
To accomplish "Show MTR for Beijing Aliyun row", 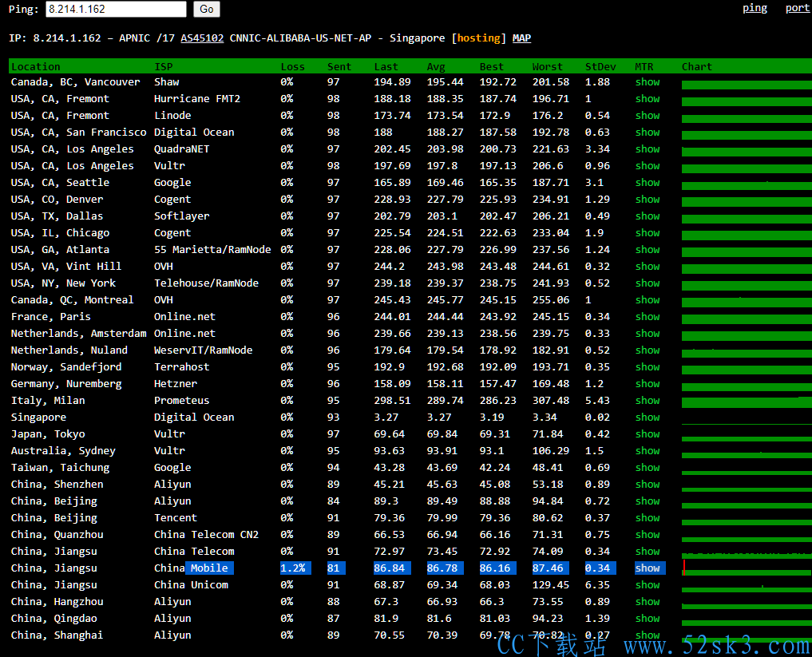I will tap(648, 501).
